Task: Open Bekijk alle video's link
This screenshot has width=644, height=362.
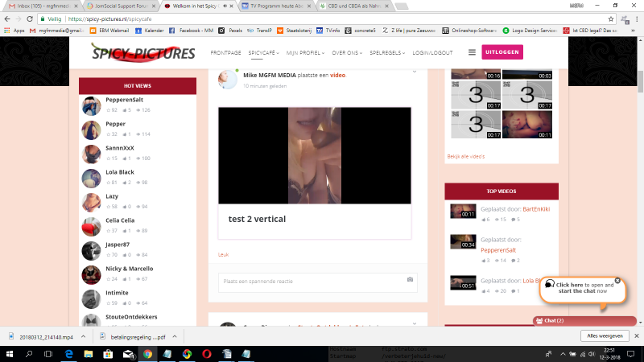Action: [466, 156]
